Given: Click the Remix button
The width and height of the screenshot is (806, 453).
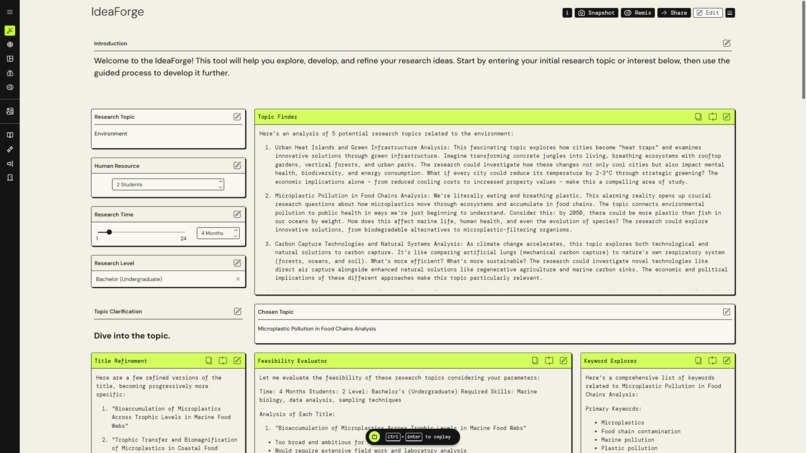Looking at the screenshot, I should pyautogui.click(x=638, y=13).
